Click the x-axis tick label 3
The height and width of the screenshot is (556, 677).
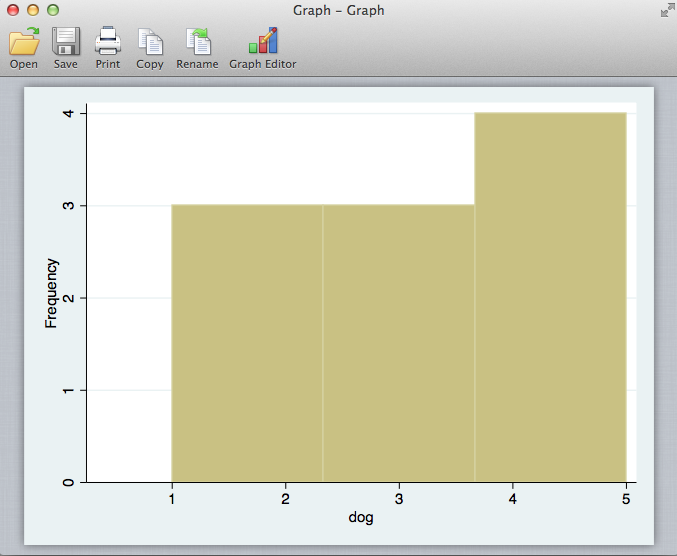399,498
